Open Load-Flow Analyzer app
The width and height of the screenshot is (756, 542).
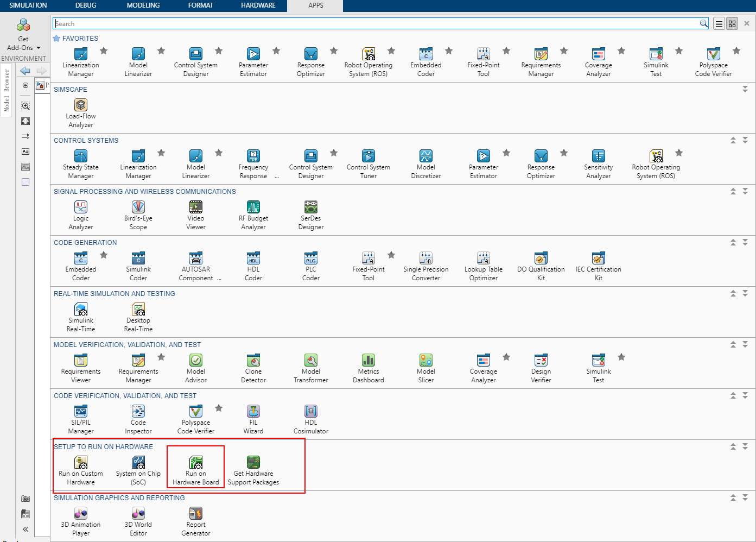81,113
